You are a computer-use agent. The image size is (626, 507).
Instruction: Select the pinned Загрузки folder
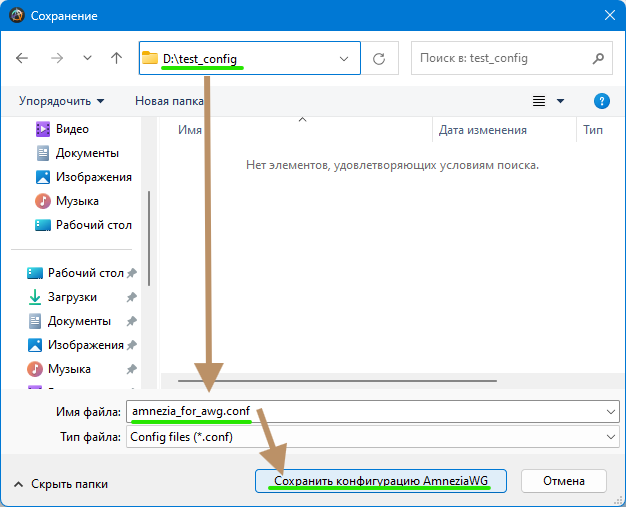[x=72, y=297]
